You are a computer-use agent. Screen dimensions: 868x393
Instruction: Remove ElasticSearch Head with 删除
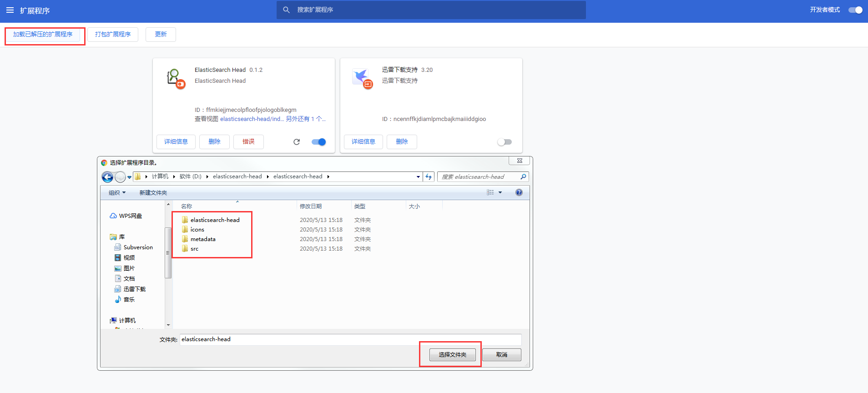[x=214, y=142]
